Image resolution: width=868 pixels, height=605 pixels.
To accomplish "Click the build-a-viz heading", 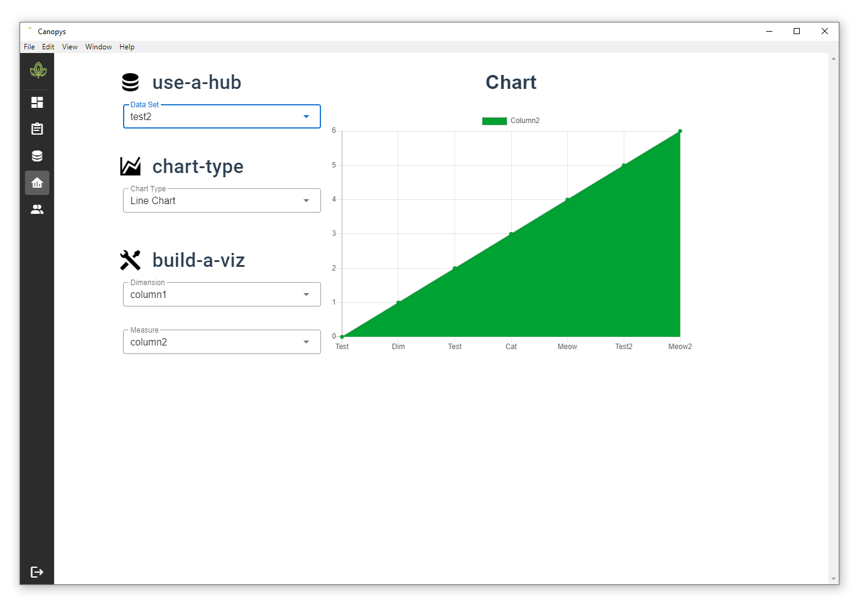I will 199,260.
